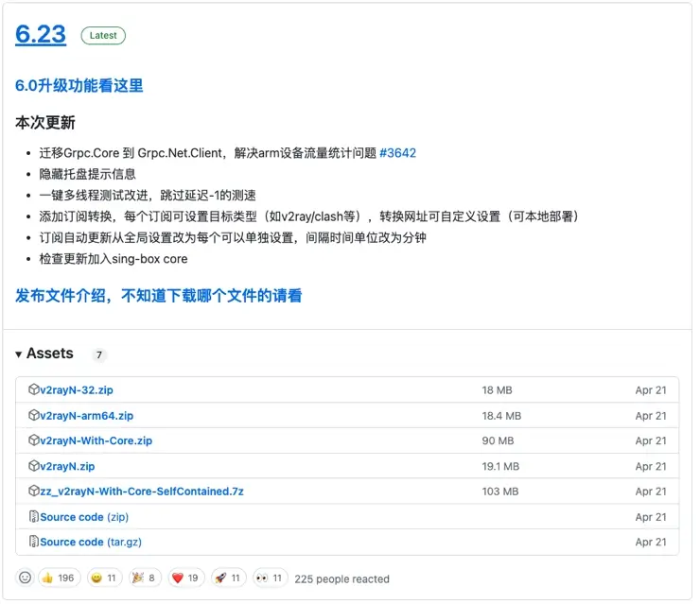Toggle hooray party reaction with 8
This screenshot has height=604, width=700.
(145, 578)
